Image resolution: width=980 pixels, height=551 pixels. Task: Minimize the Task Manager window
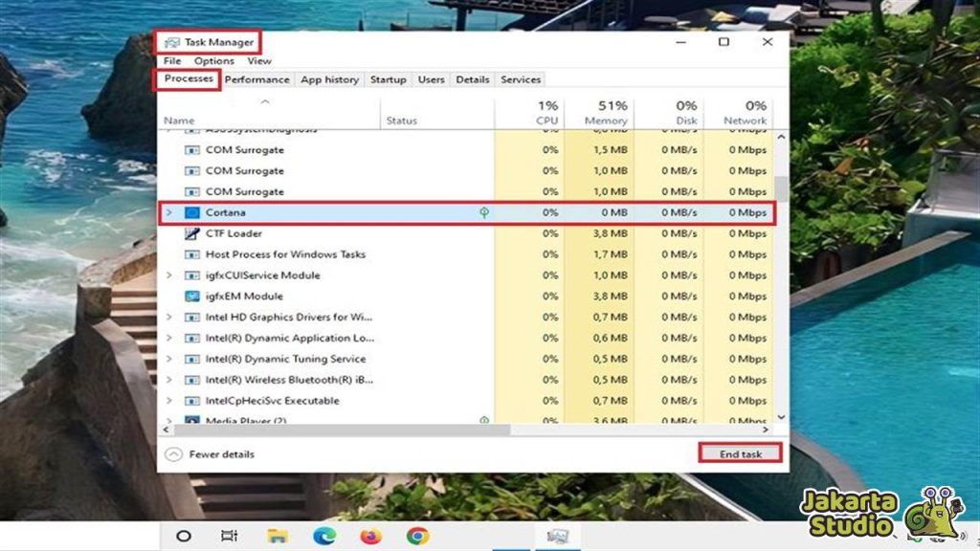point(680,42)
